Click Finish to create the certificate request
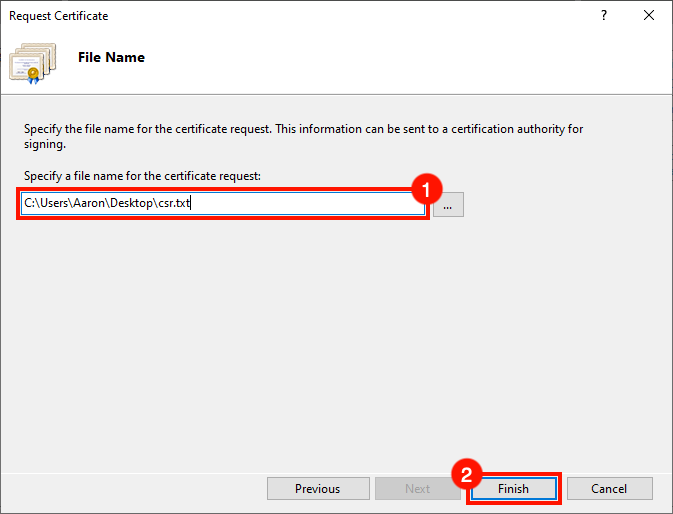Screen dimensions: 673x514 (513, 489)
